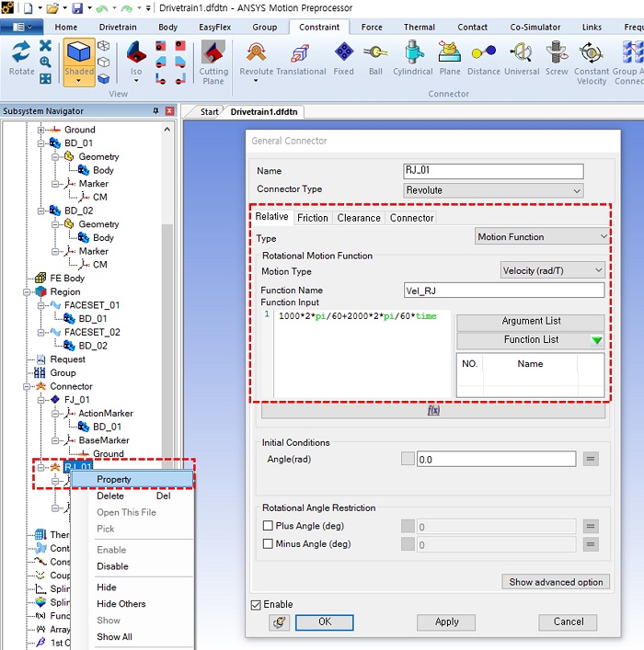This screenshot has width=644, height=650.
Task: Expand the Ground tree node
Action: pos(40,130)
